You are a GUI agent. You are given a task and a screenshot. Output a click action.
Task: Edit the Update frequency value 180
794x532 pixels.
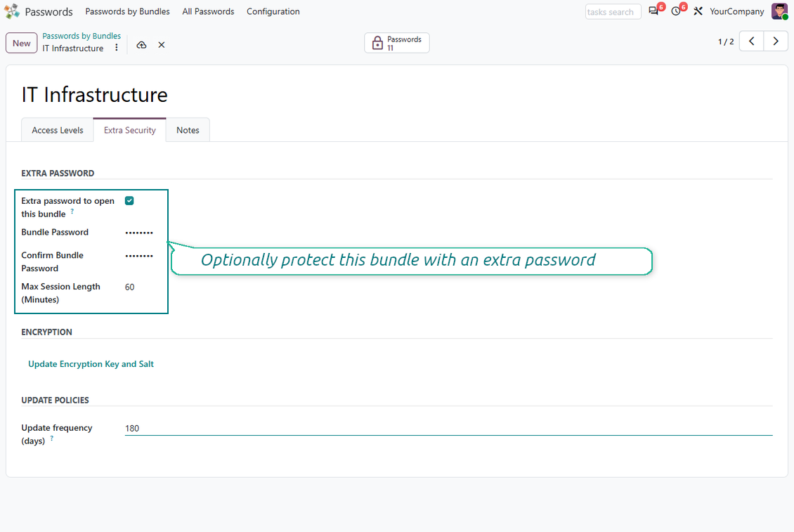tap(449, 428)
